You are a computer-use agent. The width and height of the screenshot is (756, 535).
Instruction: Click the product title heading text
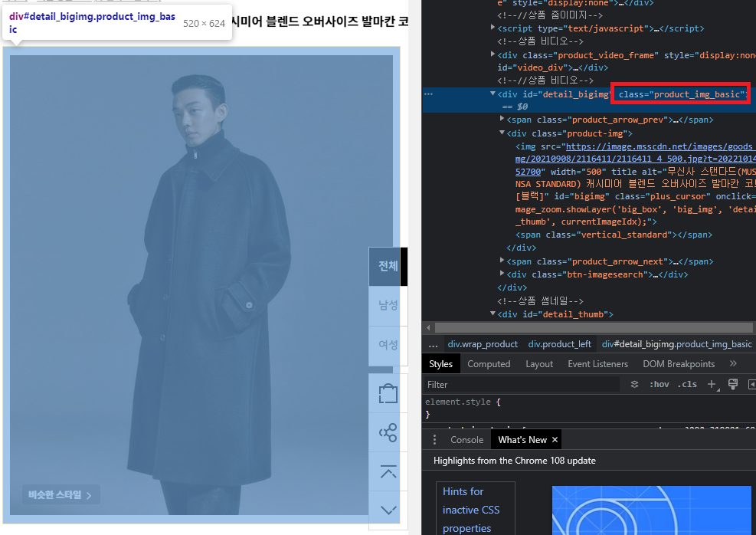click(319, 21)
